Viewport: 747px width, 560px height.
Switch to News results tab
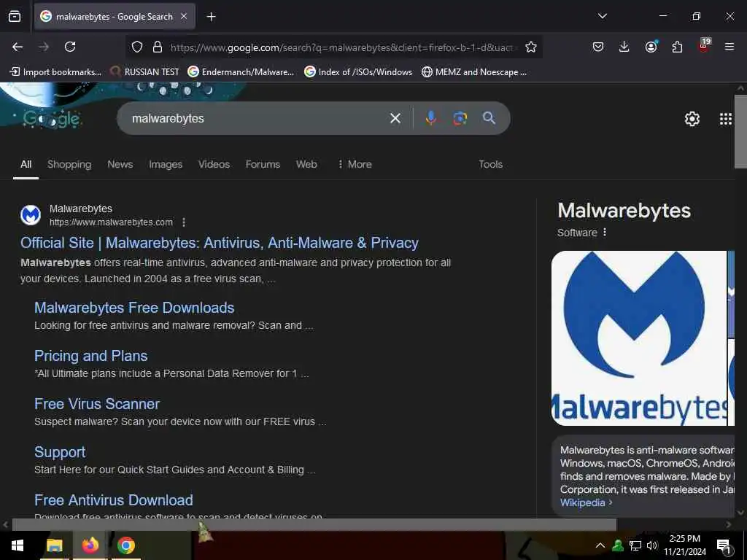click(x=120, y=164)
